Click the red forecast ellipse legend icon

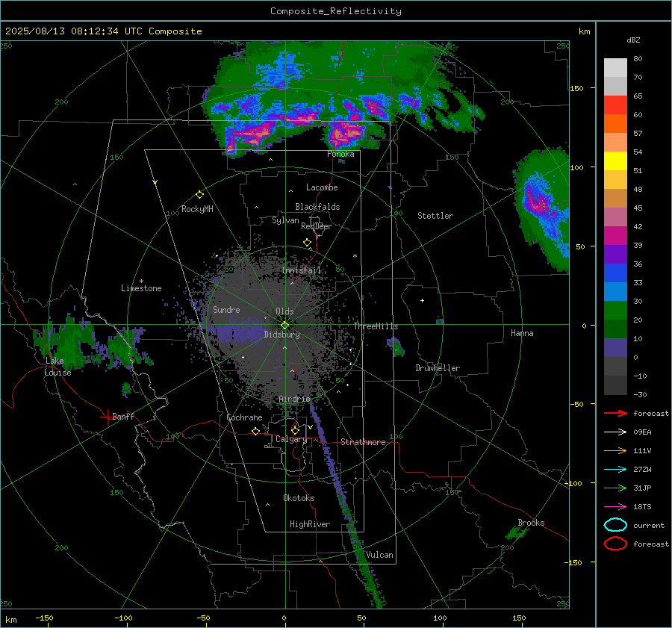(615, 544)
